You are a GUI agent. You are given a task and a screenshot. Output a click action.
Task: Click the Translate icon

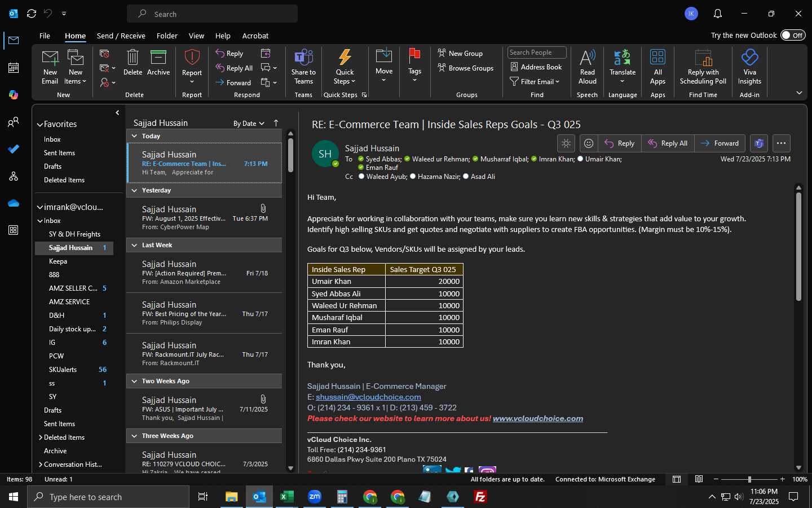click(622, 58)
